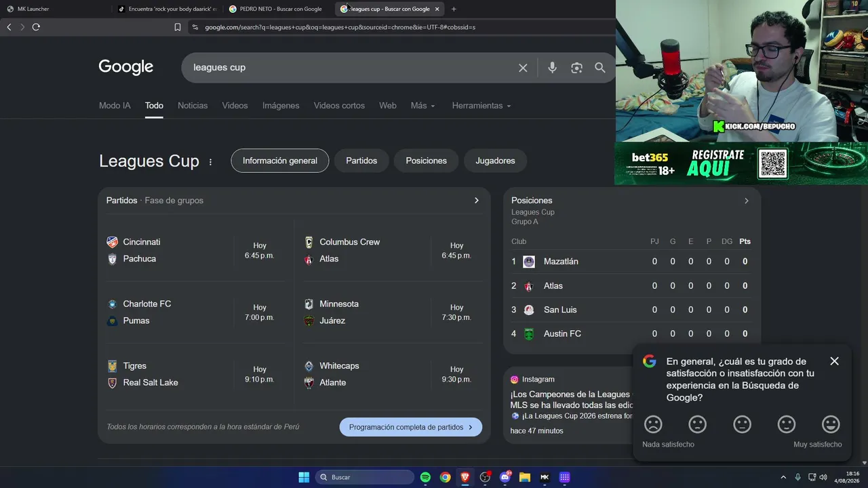
Task: Select the Jugadores chip
Action: tap(495, 161)
